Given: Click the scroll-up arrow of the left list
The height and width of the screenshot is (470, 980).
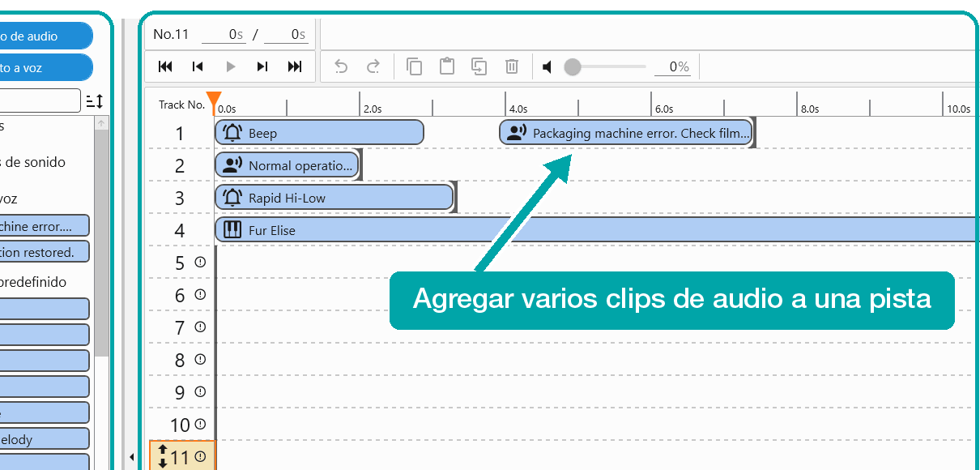Looking at the screenshot, I should pyautogui.click(x=101, y=123).
